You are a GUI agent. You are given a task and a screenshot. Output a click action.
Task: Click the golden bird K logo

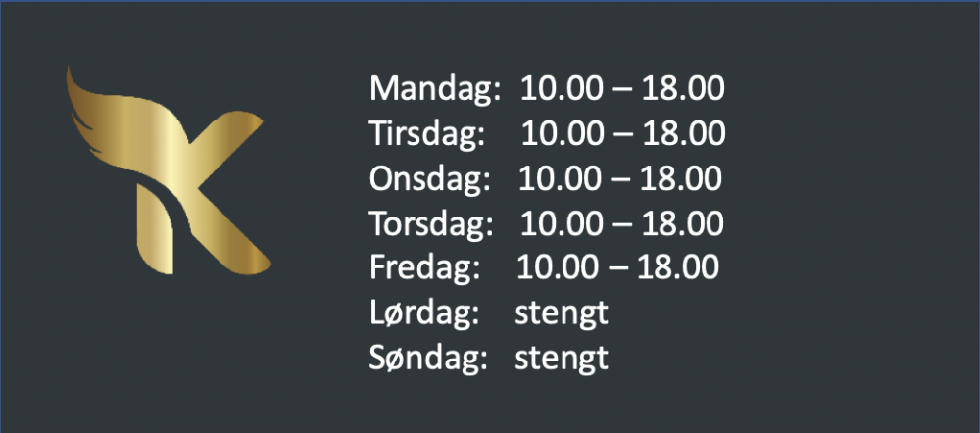pos(169,169)
